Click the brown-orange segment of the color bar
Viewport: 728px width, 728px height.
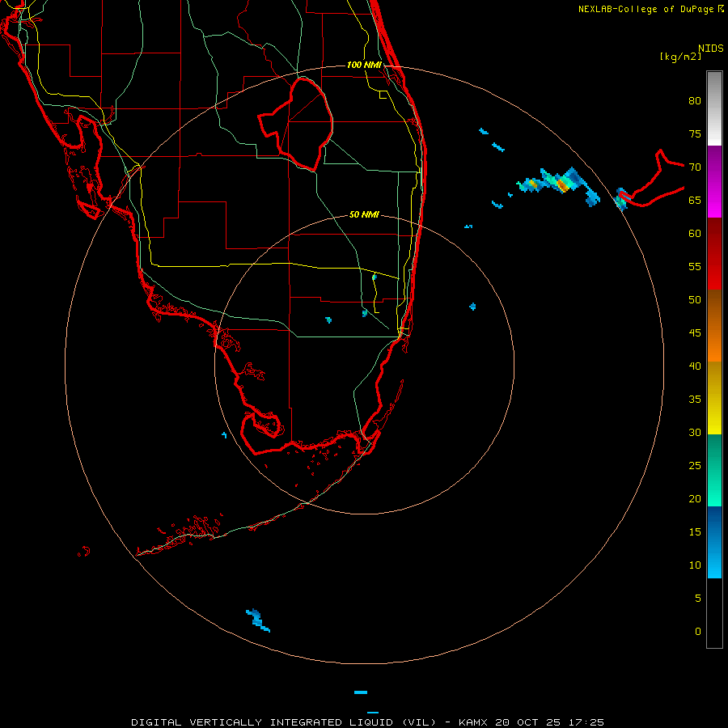(714, 325)
